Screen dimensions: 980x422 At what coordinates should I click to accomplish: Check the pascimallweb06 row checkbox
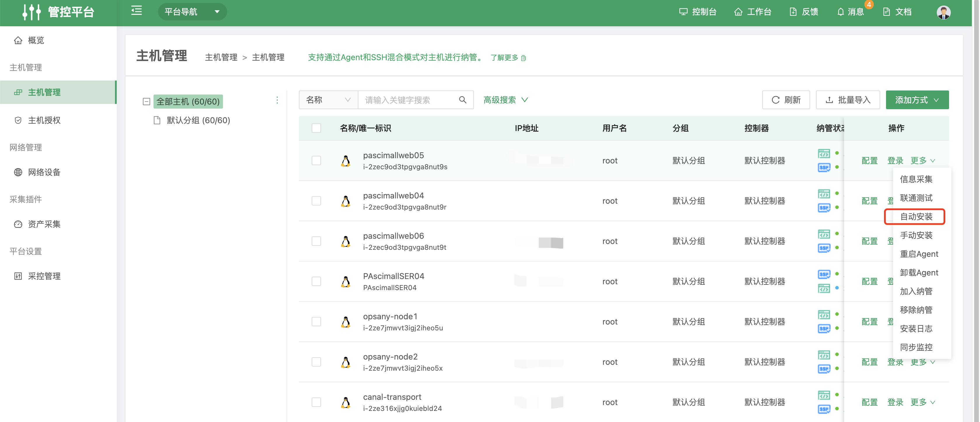(x=316, y=241)
